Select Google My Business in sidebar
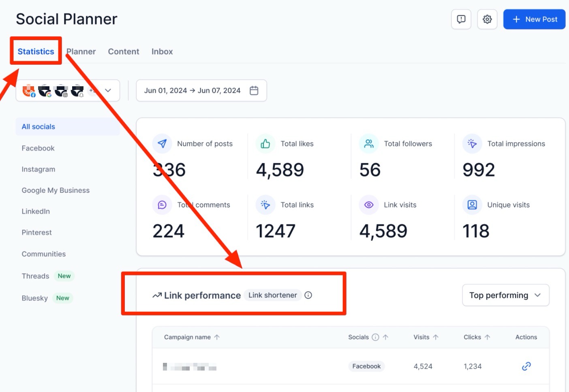The image size is (569, 392). coord(56,190)
